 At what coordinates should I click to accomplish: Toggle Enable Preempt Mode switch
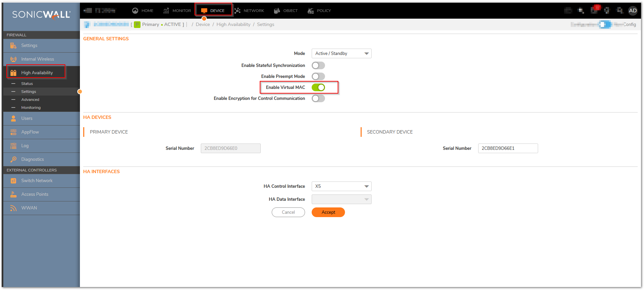click(x=318, y=77)
